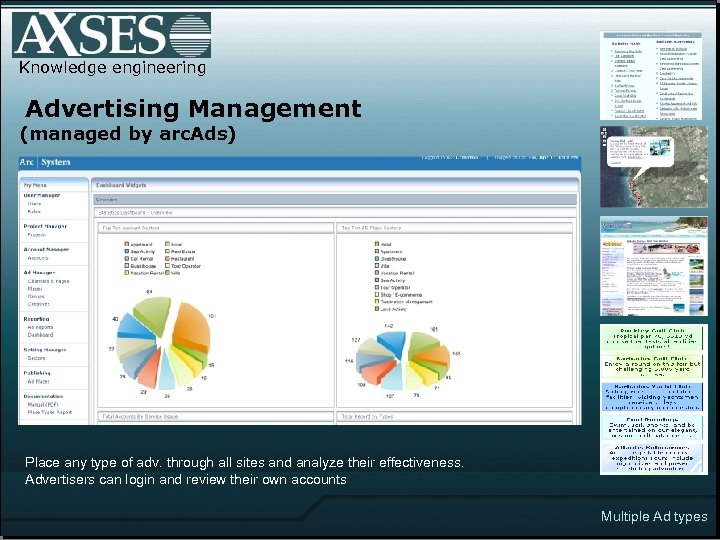Open the Manual (PDF) documentation link
Viewport: 720px width, 540px height.
43,405
